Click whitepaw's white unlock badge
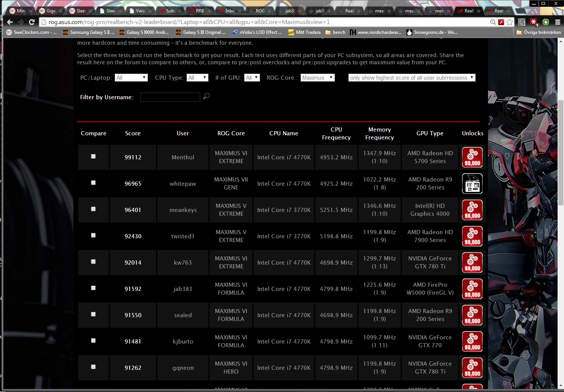Screen dimensions: 564x392 (x=472, y=183)
